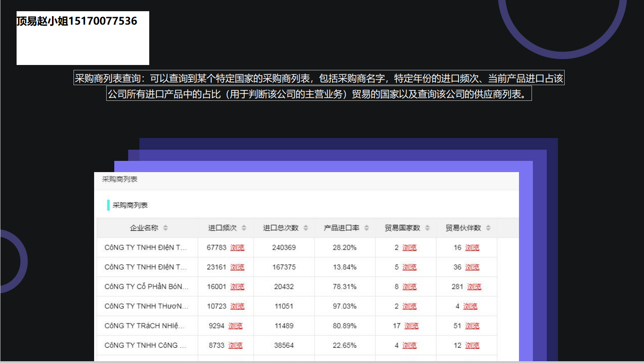The width and height of the screenshot is (644, 363).
Task: Click the 28.20% import rate cell
Action: click(x=345, y=247)
